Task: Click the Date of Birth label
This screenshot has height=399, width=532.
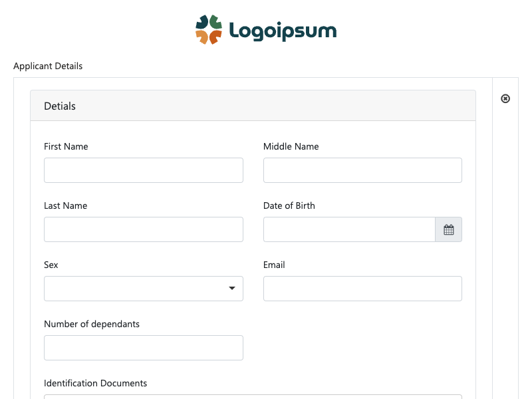Action: [289, 205]
